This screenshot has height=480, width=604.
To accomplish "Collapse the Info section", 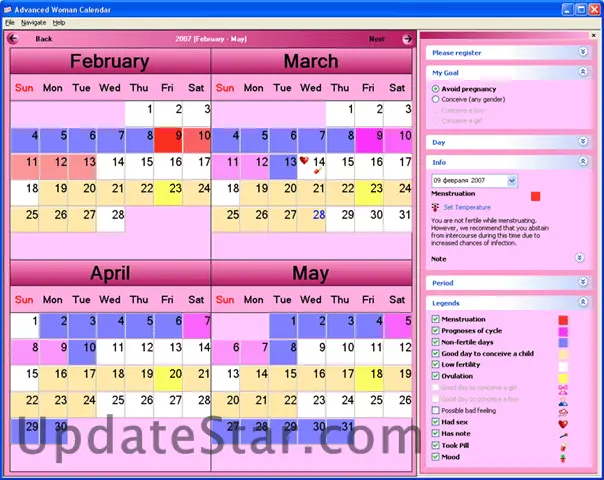I will pyautogui.click(x=583, y=161).
